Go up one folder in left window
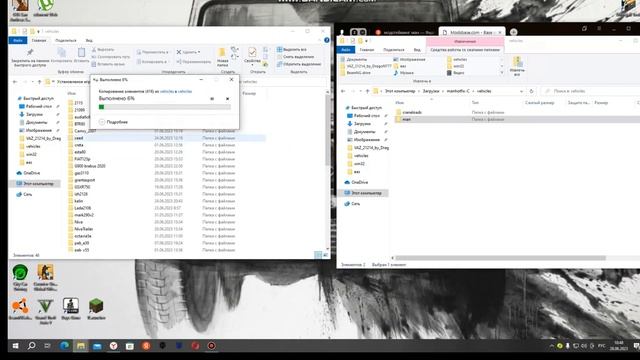Image resolution: width=640 pixels, height=360 pixels. tap(39, 82)
